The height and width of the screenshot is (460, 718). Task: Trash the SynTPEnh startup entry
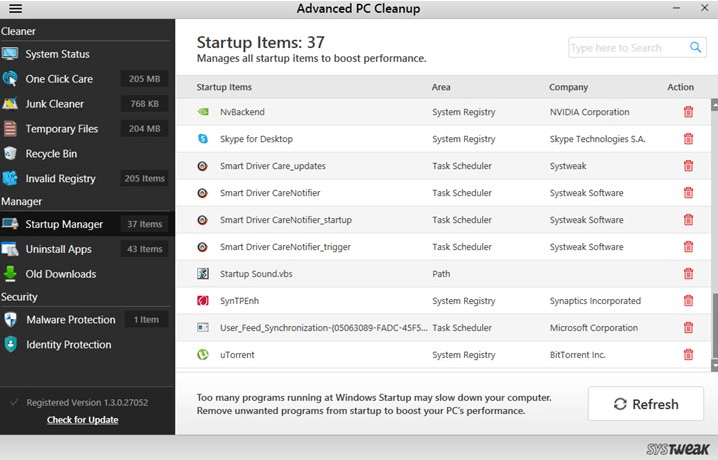(x=688, y=301)
